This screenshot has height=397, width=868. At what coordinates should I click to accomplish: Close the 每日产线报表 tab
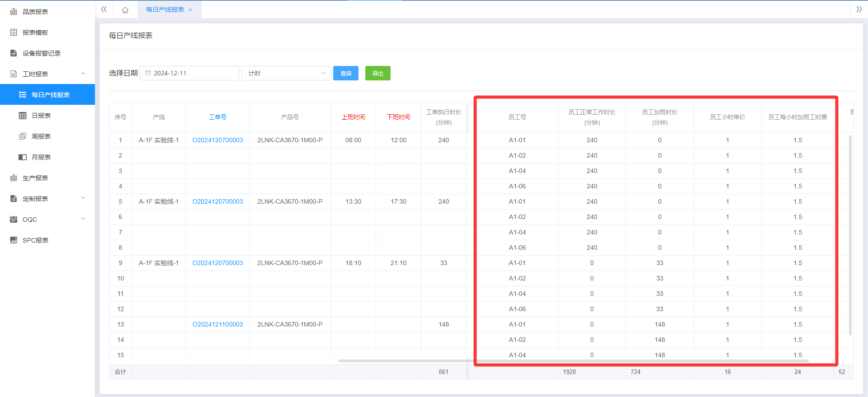pos(190,10)
